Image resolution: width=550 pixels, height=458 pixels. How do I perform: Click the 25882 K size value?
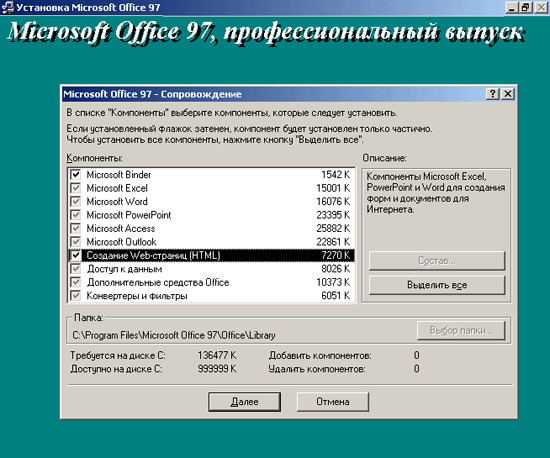pyautogui.click(x=333, y=228)
